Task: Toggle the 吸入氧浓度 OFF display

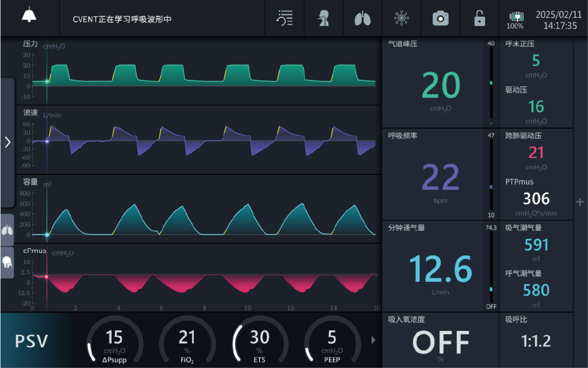Action: click(440, 340)
